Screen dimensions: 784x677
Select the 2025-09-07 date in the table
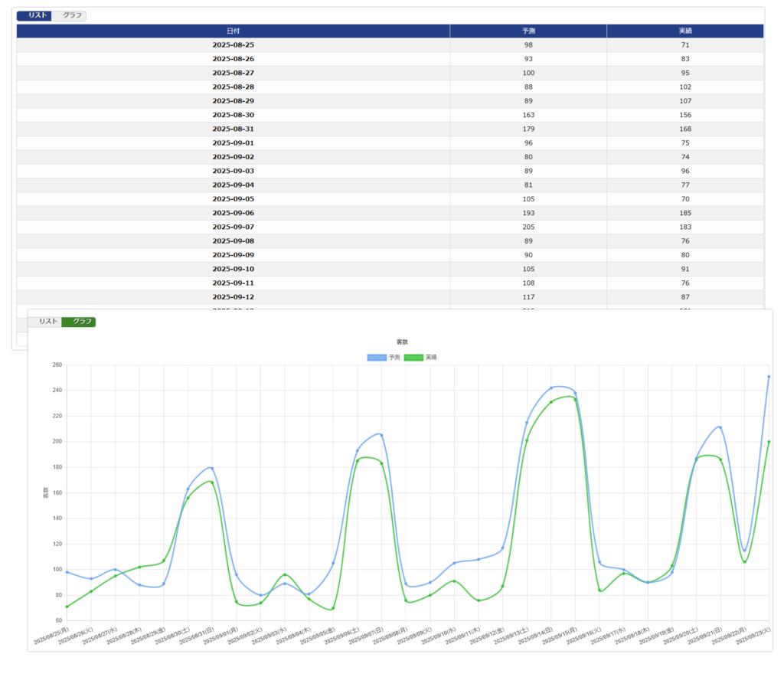point(233,227)
